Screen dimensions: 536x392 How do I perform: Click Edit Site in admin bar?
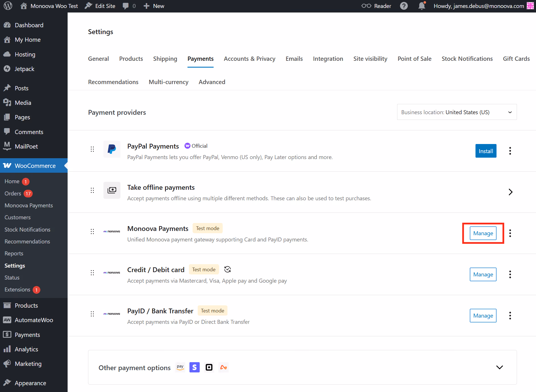pos(100,6)
